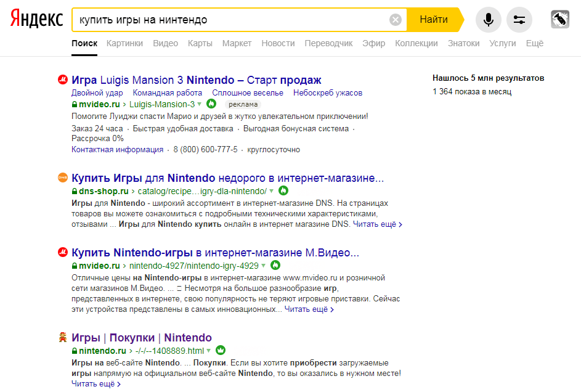The height and width of the screenshot is (392, 581).
Task: Expand 'Читать ещё' on the DNS result
Action: click(378, 224)
